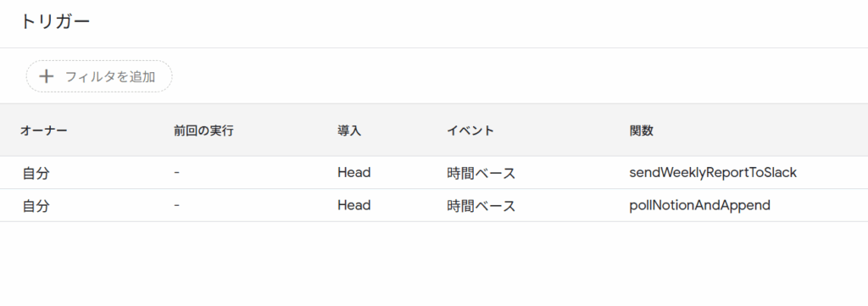Image resolution: width=868 pixels, height=306 pixels.
Task: Select 自分 owner in the sendWeeklyReportToSlack row
Action: 36,173
